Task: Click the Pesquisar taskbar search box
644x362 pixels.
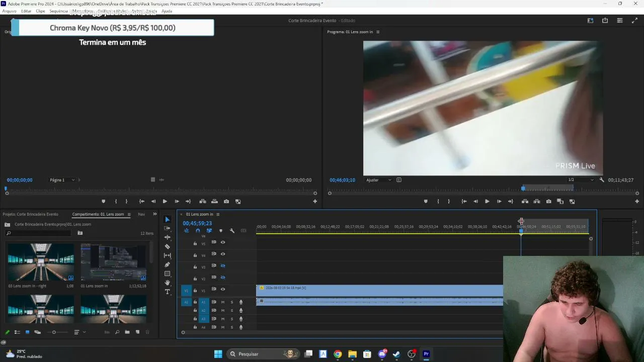Action: (262, 354)
